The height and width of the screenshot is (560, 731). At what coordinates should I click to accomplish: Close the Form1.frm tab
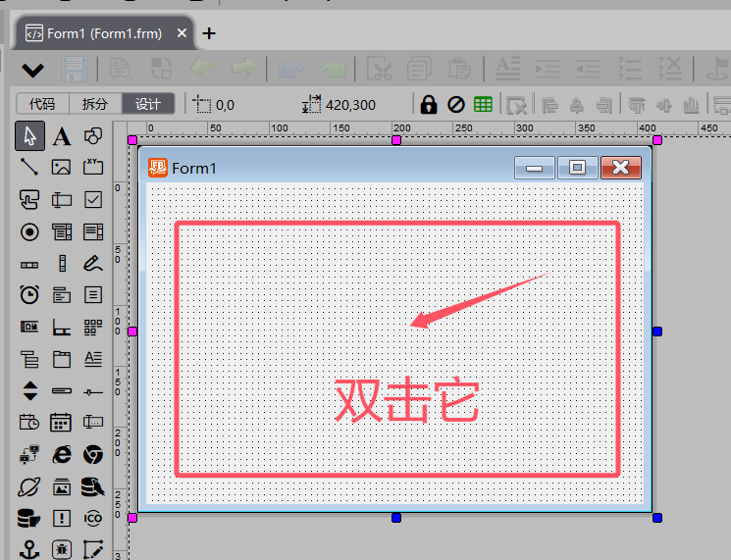point(182,33)
